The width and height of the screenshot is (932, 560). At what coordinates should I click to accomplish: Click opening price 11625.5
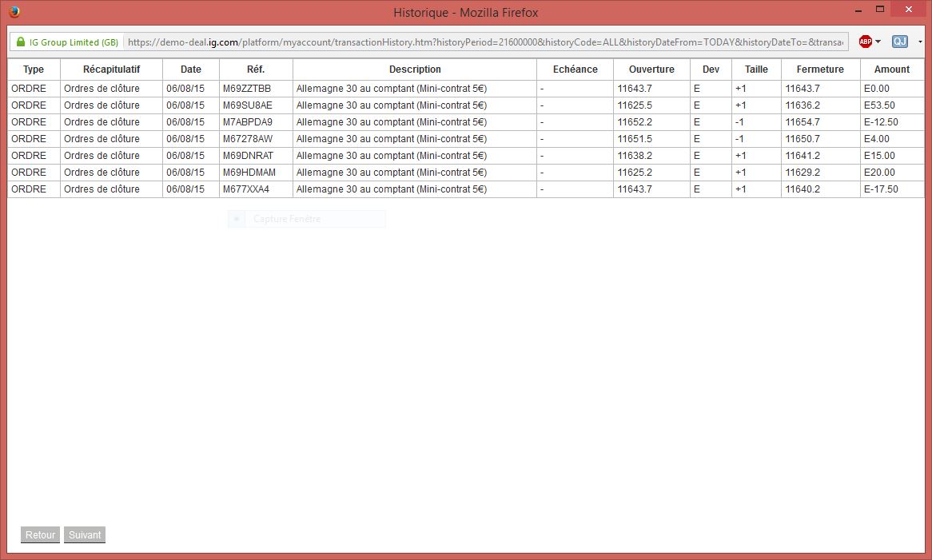634,105
